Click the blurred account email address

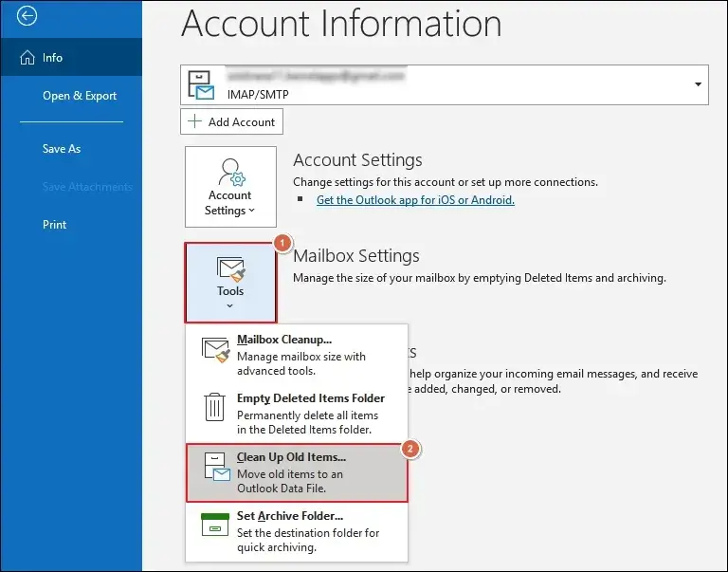[x=317, y=75]
